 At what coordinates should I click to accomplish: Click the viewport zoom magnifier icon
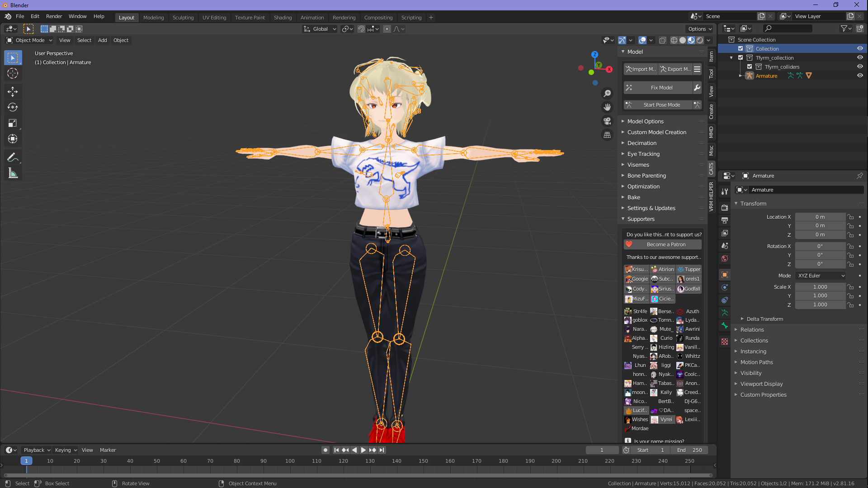607,93
